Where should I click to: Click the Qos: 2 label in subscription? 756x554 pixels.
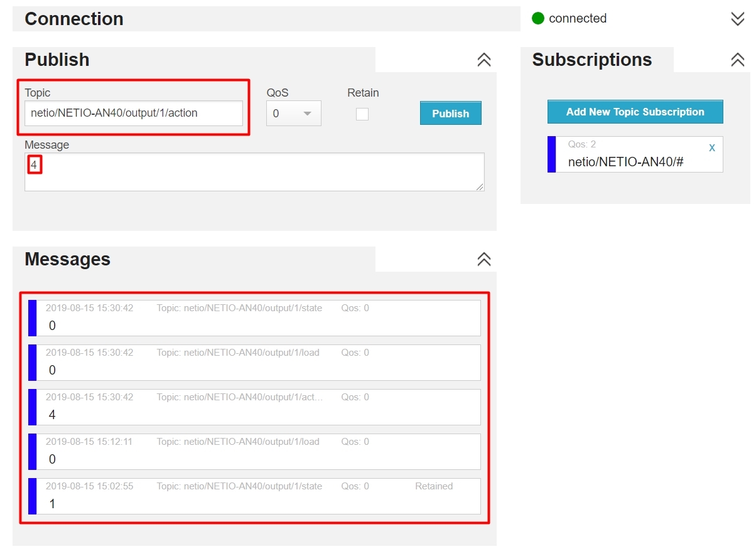coord(582,144)
